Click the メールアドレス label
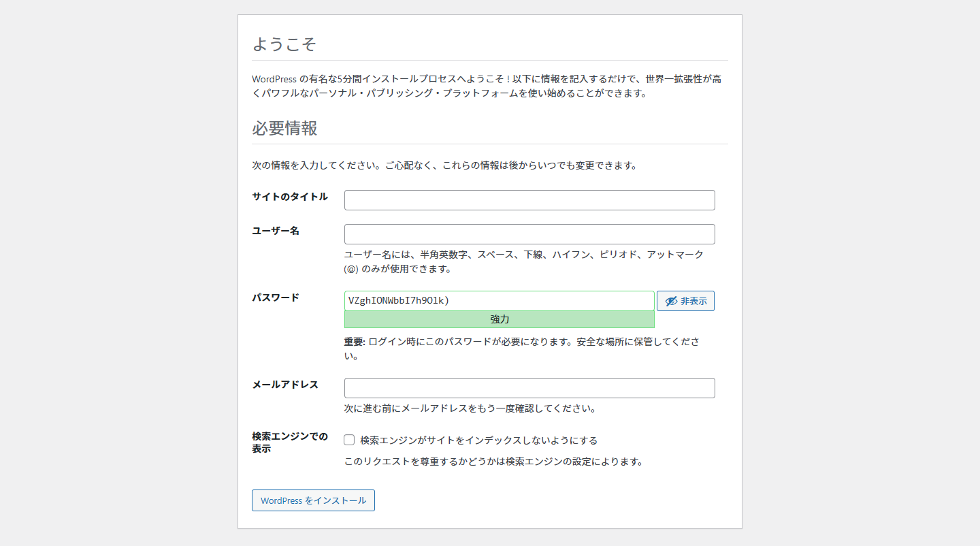This screenshot has width=980, height=546. pyautogui.click(x=285, y=385)
